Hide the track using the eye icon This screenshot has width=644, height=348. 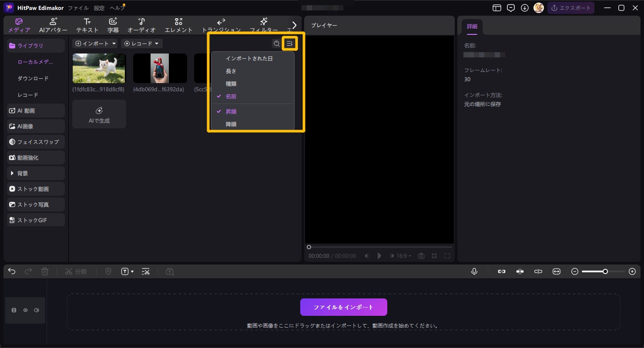(25, 310)
